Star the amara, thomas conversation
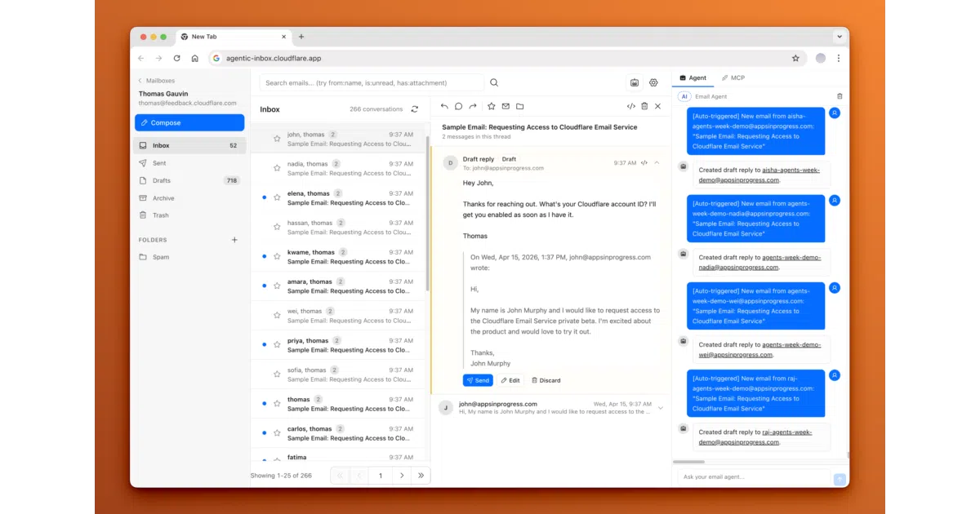980x514 pixels. pyautogui.click(x=277, y=286)
